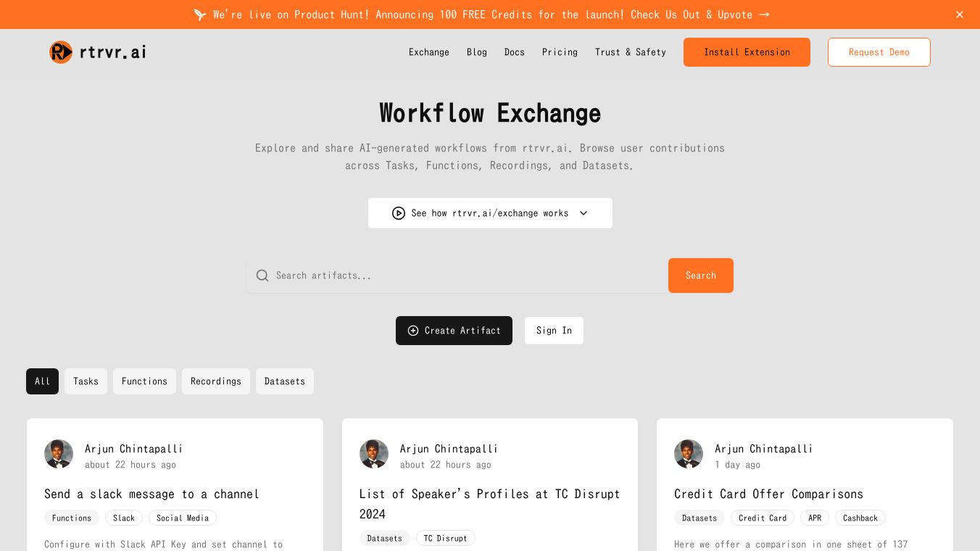Dismiss the Product Hunt announcement banner

(x=960, y=14)
